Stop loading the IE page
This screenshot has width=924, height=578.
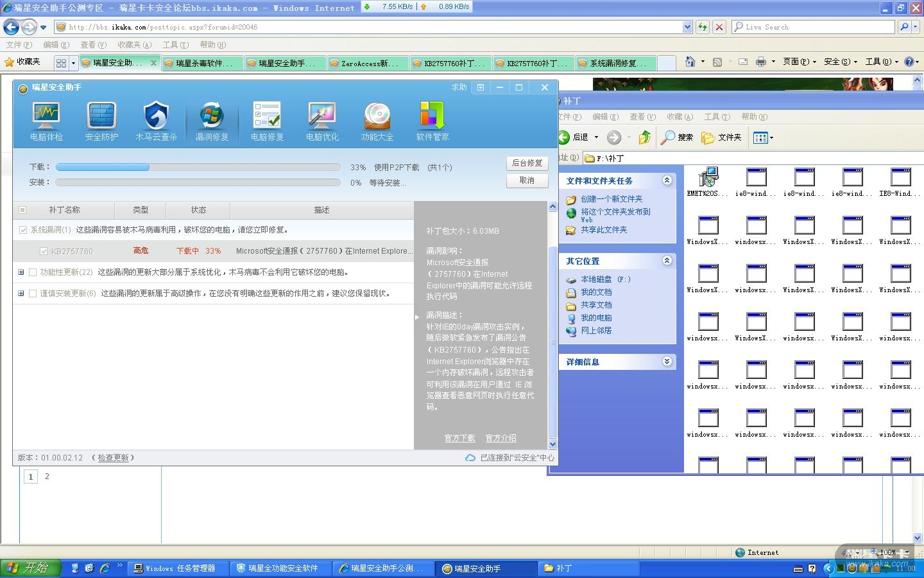point(719,27)
